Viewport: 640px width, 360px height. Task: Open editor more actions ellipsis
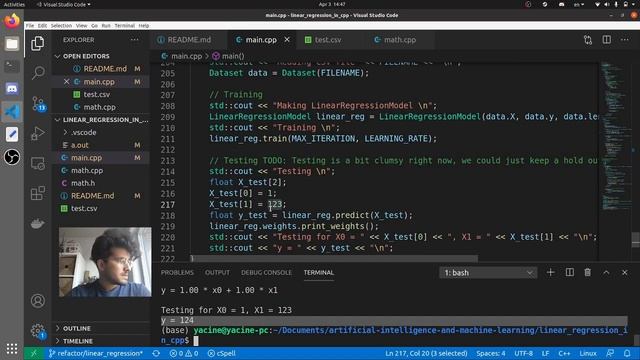624,40
